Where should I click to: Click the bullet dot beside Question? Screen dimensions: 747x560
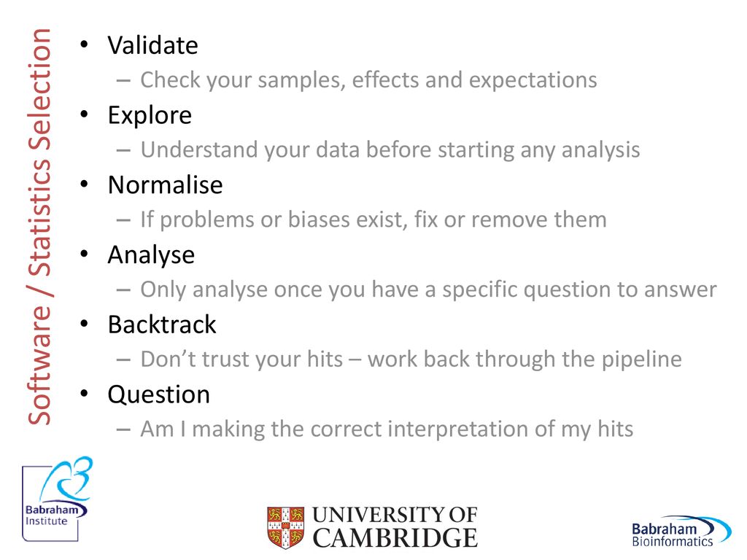(85, 394)
